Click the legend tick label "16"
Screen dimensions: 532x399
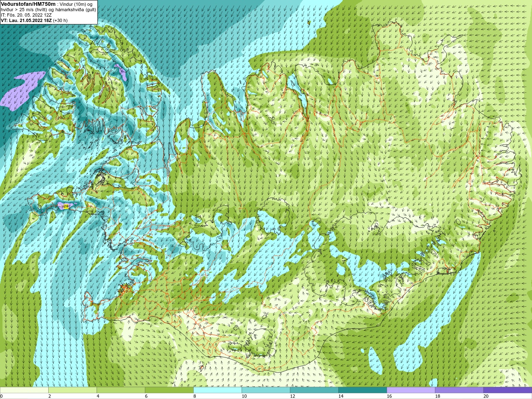pyautogui.click(x=389, y=396)
